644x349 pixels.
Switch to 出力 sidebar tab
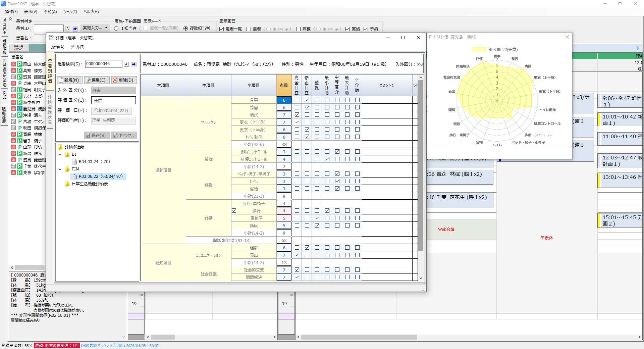coord(4,95)
